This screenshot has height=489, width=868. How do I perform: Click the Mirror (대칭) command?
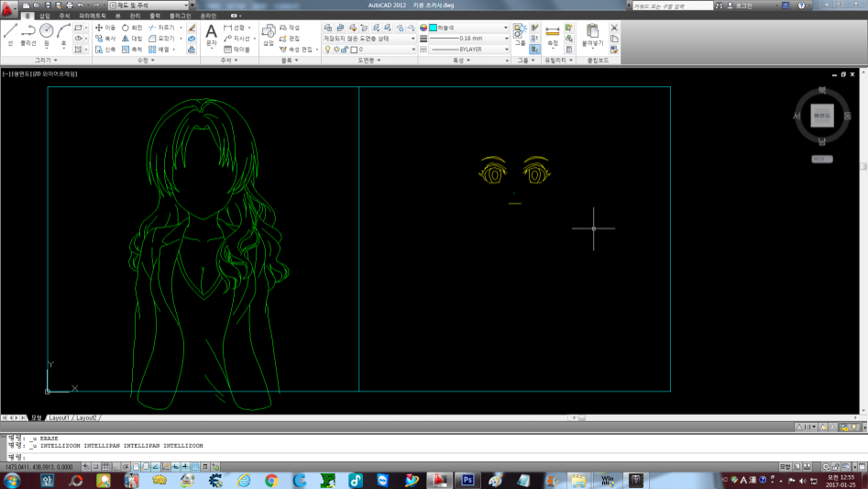132,39
